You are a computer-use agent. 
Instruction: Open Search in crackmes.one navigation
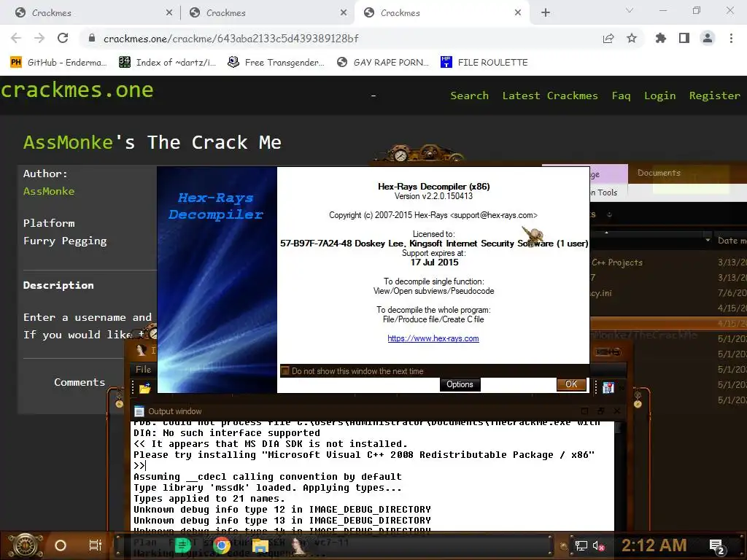[469, 96]
